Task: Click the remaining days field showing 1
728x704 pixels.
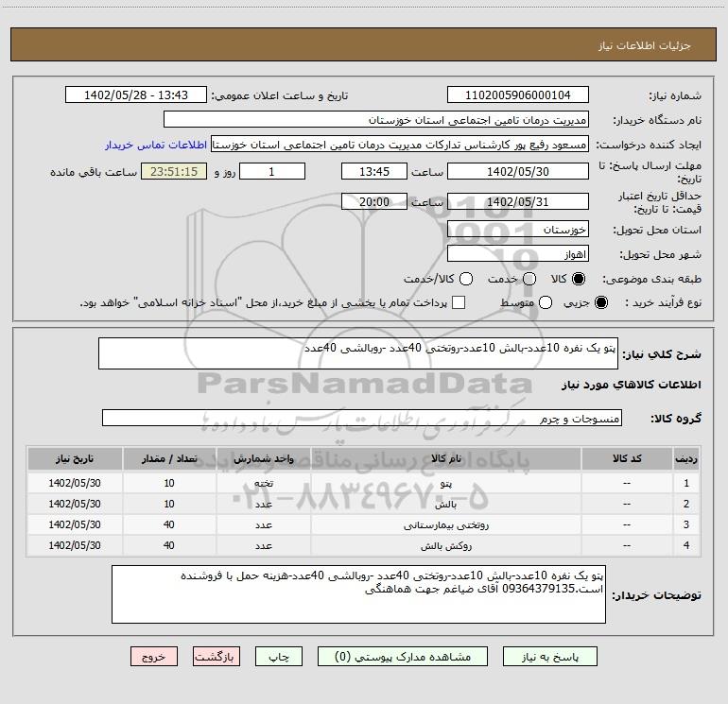Action: click(272, 171)
